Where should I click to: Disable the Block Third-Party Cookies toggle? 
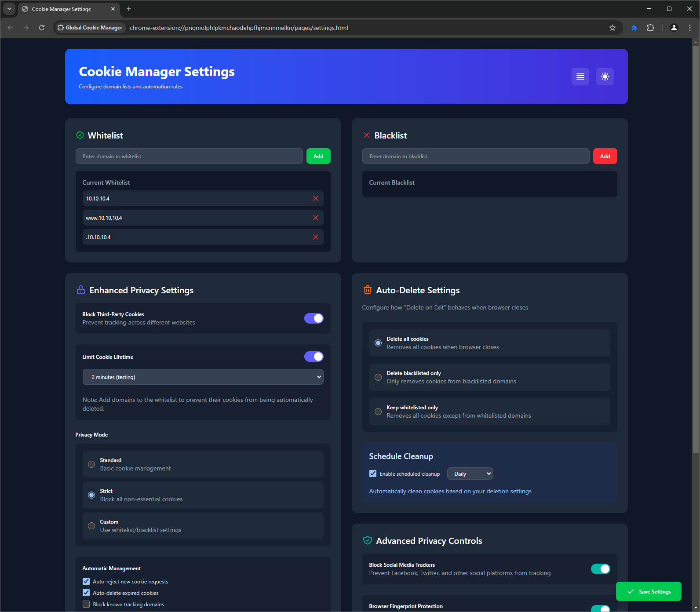[314, 318]
